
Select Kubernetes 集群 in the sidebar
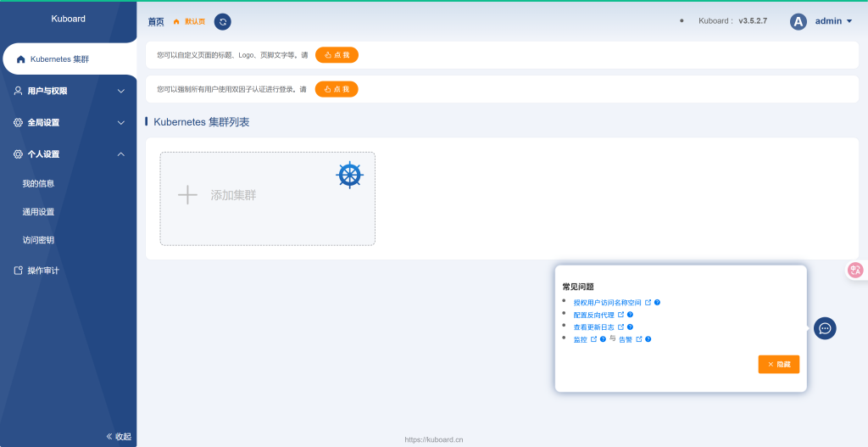pyautogui.click(x=59, y=59)
